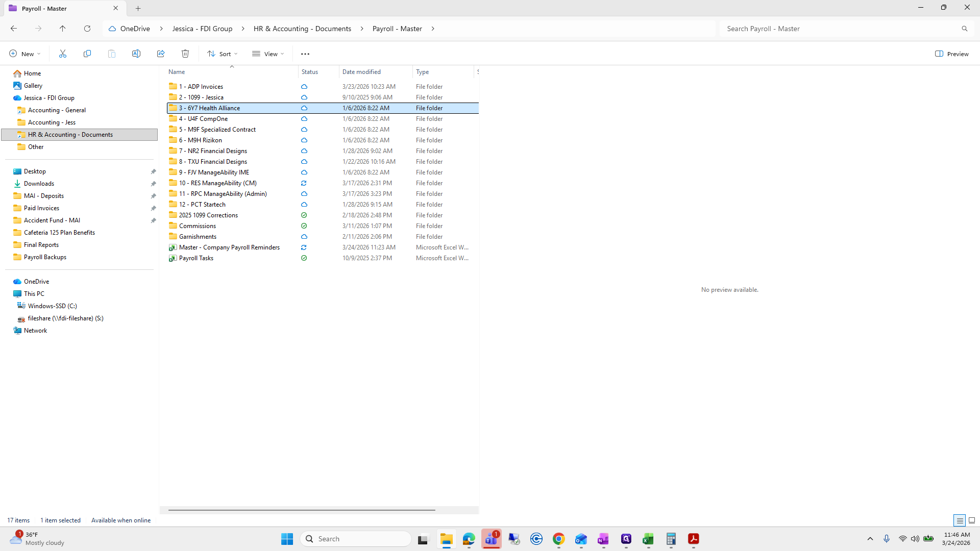
Task: Open the New item dropdown
Action: coord(24,54)
